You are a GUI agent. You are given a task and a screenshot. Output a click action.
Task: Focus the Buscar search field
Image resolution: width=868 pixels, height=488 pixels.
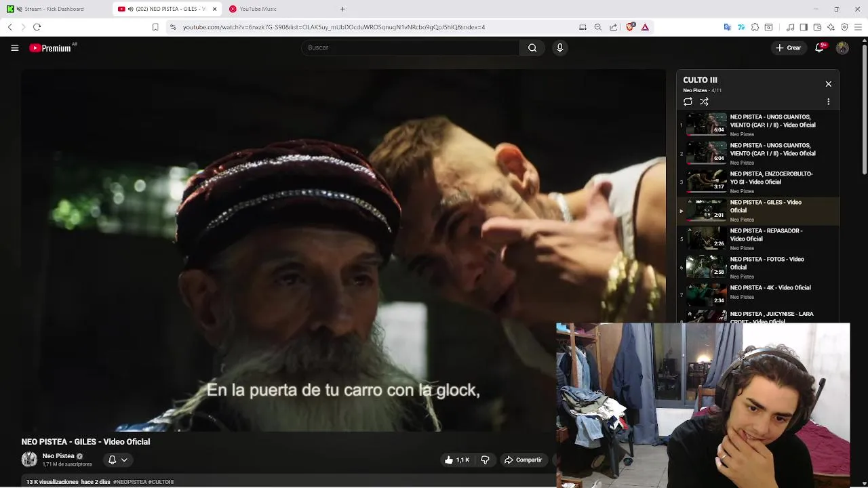[411, 47]
